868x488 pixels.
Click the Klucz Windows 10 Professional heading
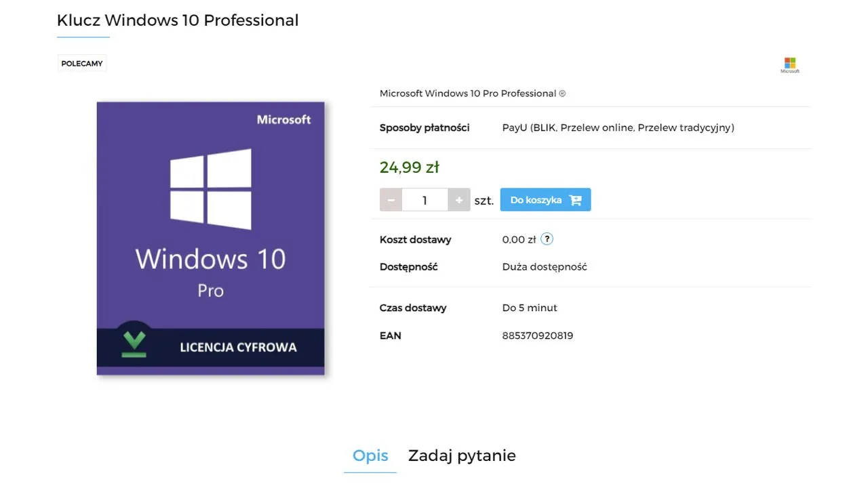(x=178, y=20)
